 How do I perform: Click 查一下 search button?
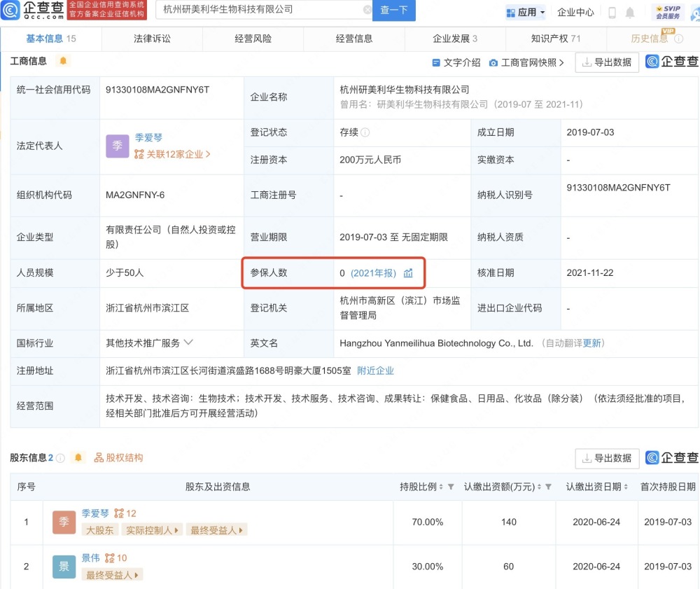(393, 10)
